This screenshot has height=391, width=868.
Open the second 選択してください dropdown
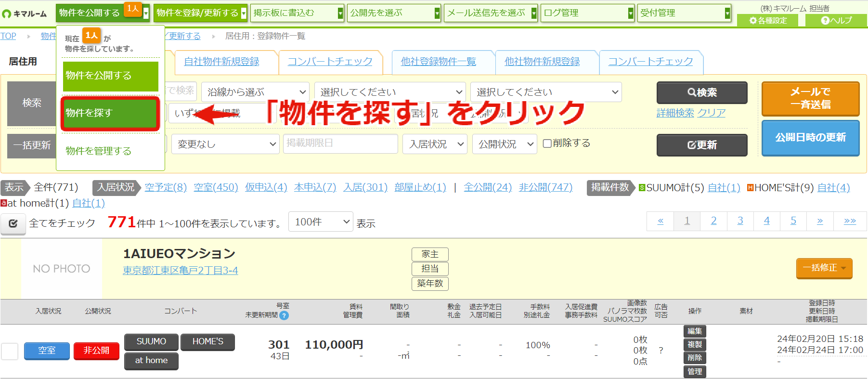(x=546, y=92)
